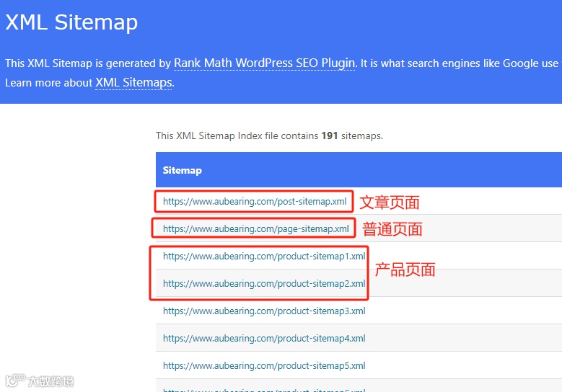Open the product-sitemap4.xml link
562x392 pixels.
click(264, 338)
